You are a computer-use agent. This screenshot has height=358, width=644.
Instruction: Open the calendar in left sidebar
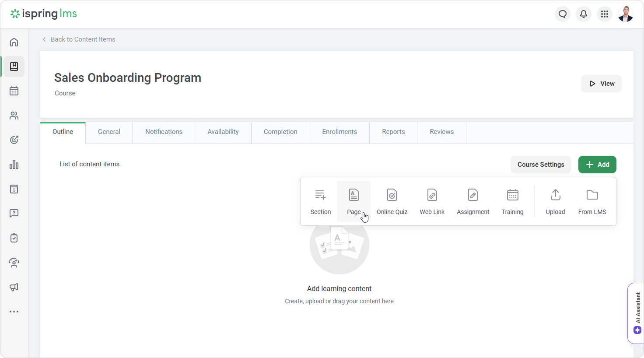(x=14, y=91)
